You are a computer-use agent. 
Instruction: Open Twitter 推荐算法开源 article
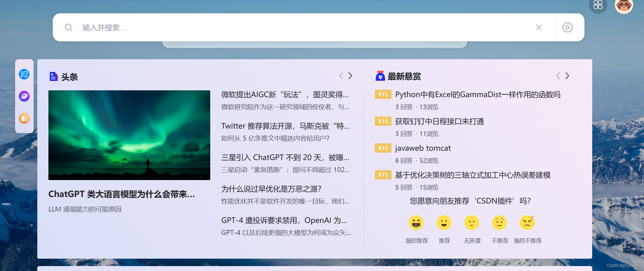[285, 126]
